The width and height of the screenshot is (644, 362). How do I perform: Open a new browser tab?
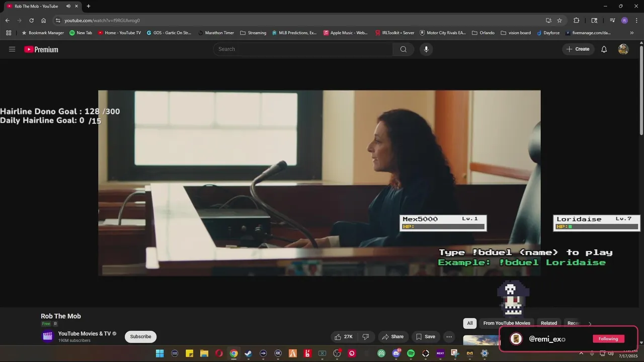pos(89,6)
